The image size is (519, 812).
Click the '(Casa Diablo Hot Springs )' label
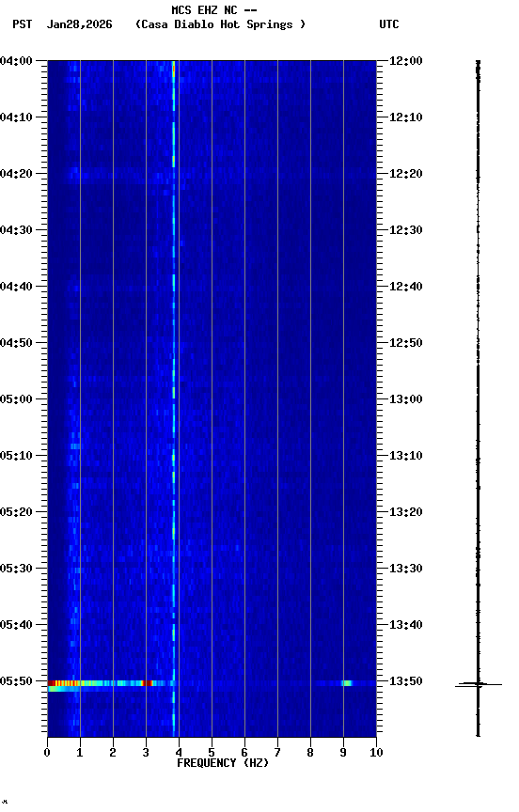pyautogui.click(x=221, y=24)
